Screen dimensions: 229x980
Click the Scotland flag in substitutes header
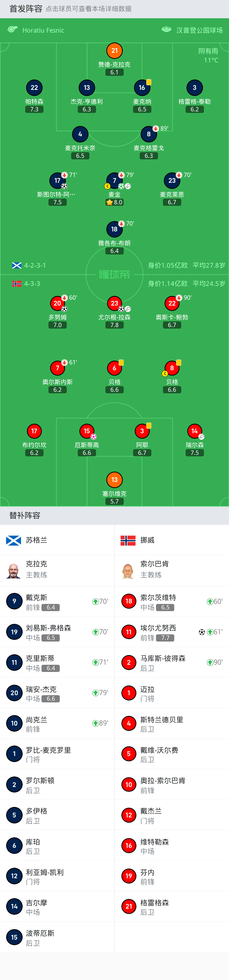[x=14, y=540]
